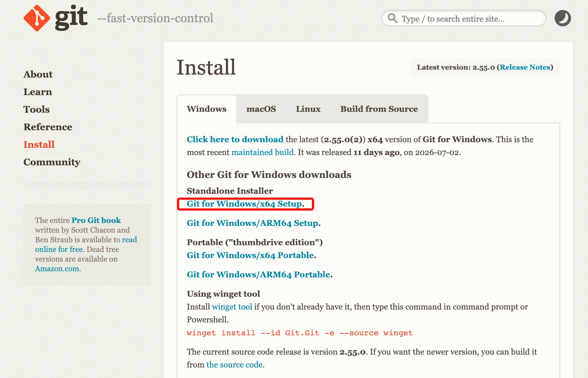588x378 pixels.
Task: Switch to the Windows tab
Action: coord(206,109)
